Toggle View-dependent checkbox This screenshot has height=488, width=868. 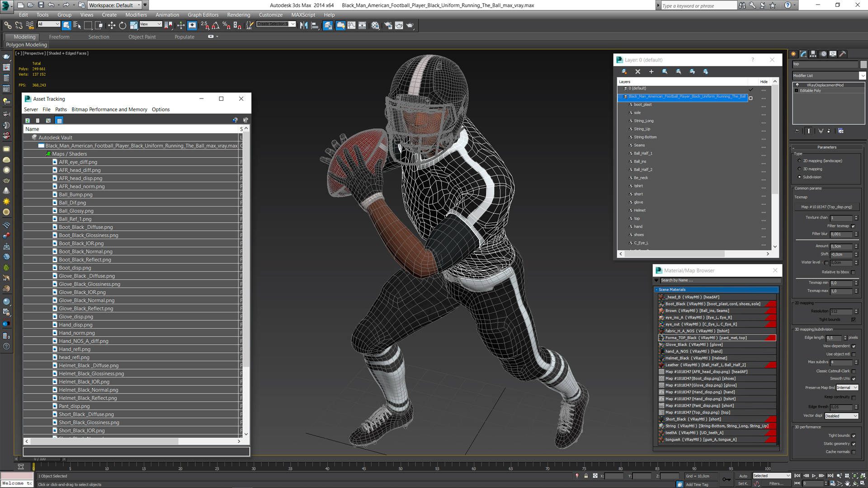pyautogui.click(x=854, y=346)
